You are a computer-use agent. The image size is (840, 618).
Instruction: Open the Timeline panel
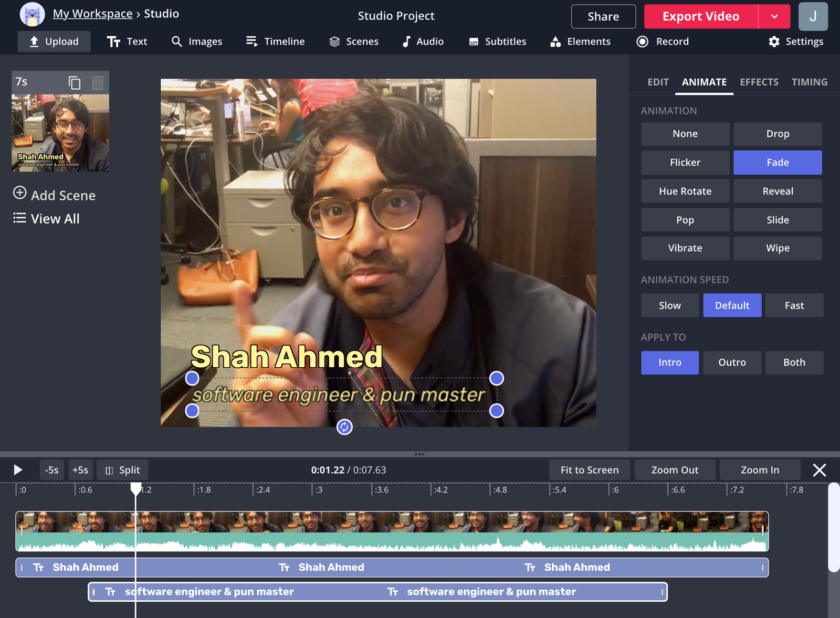[275, 41]
